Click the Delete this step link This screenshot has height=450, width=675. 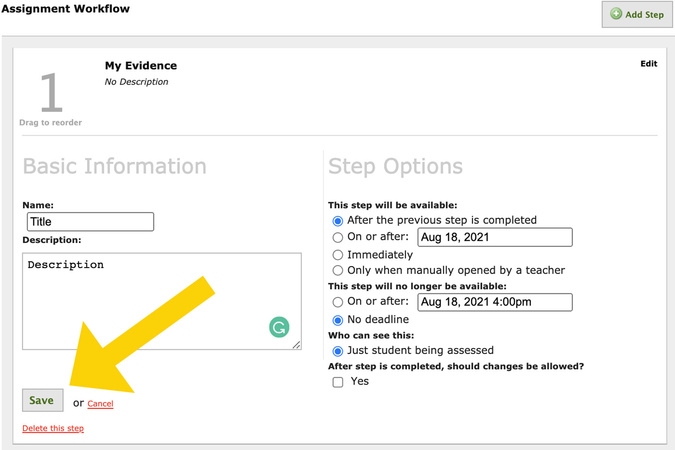[53, 428]
